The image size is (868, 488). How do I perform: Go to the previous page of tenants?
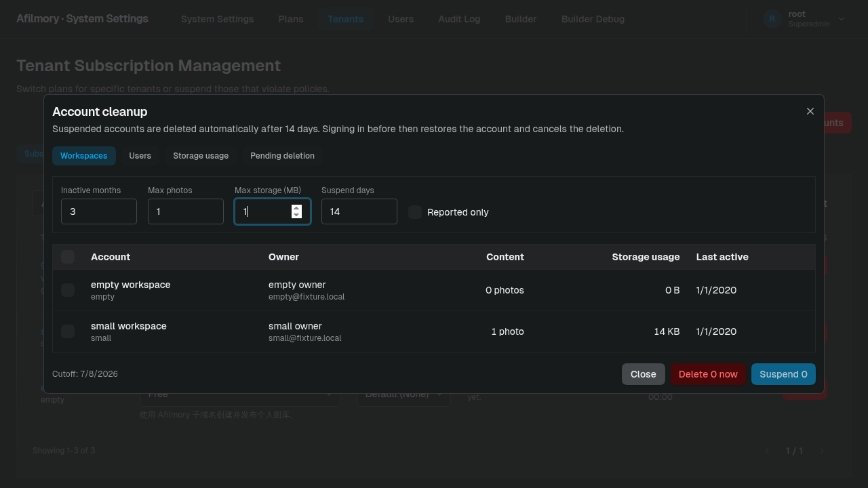[768, 451]
